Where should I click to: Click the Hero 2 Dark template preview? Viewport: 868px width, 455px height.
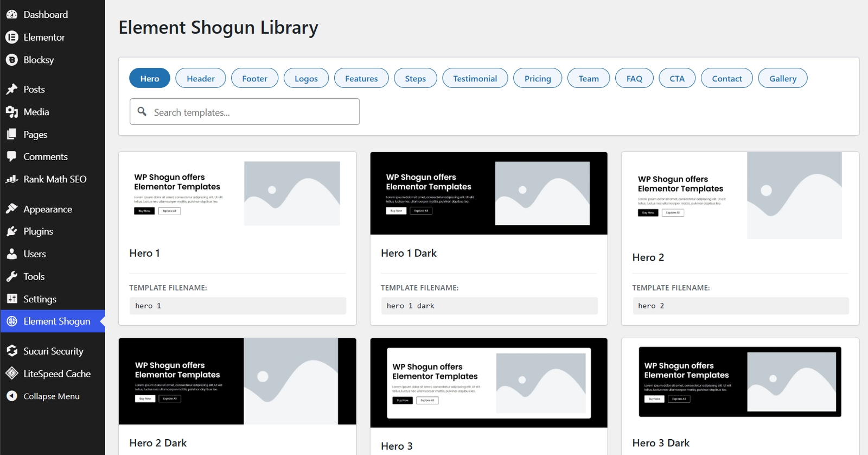point(238,381)
